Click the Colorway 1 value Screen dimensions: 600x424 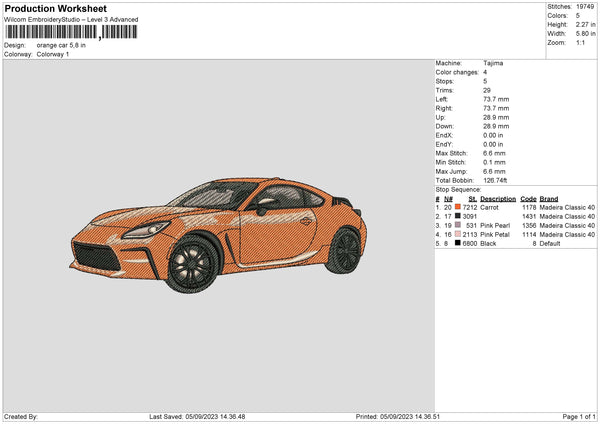(53, 54)
